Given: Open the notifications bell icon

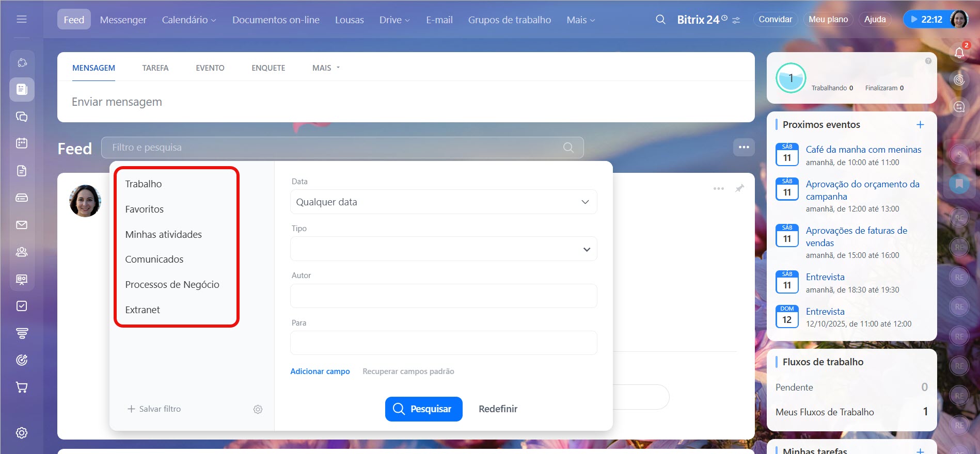Looking at the screenshot, I should pos(959,52).
